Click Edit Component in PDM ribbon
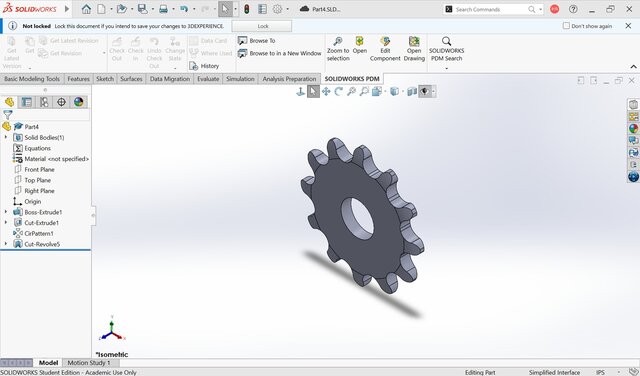The width and height of the screenshot is (640, 376). click(x=385, y=49)
